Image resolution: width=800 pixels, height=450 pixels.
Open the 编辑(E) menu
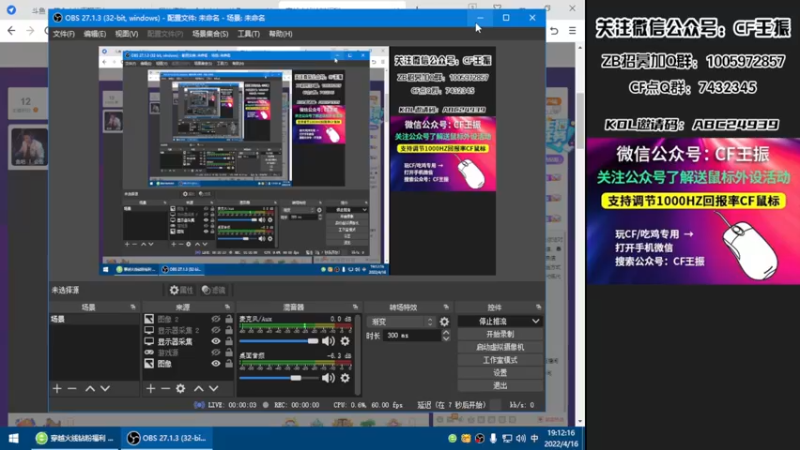pyautogui.click(x=95, y=34)
